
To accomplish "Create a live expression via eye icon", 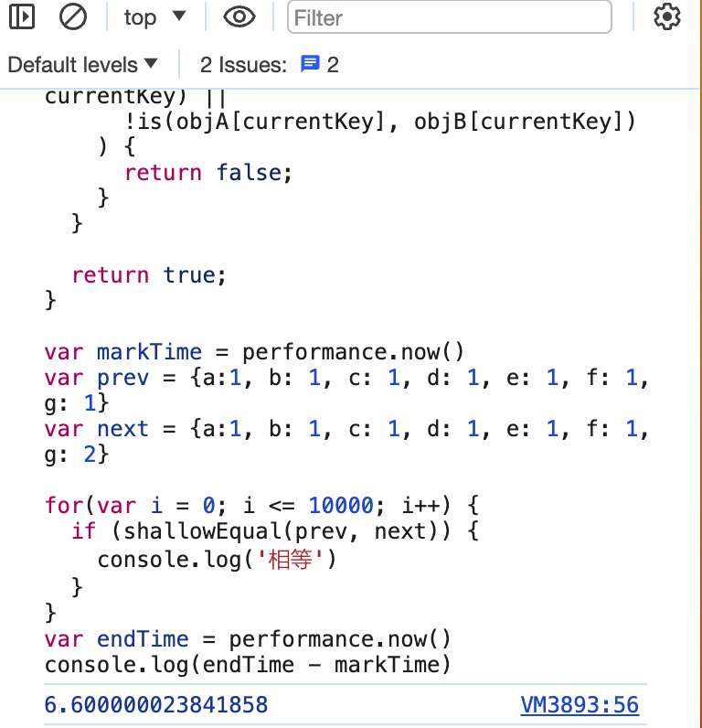I will [239, 17].
